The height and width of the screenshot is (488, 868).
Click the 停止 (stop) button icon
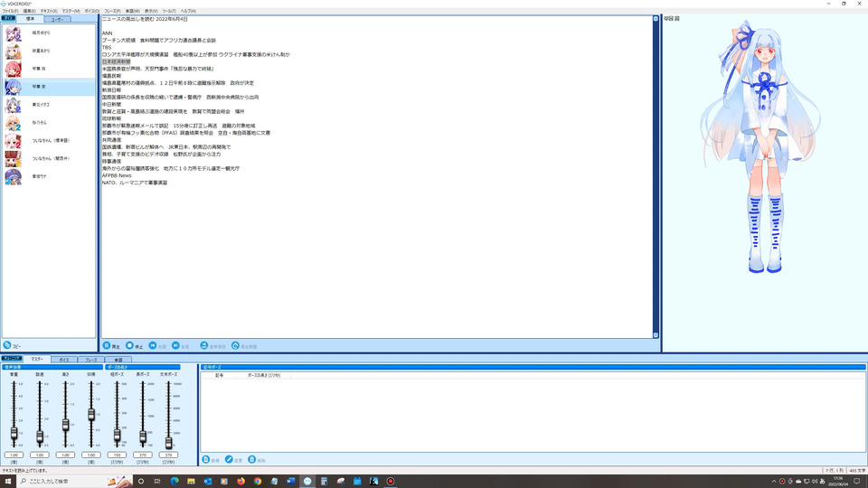point(129,346)
